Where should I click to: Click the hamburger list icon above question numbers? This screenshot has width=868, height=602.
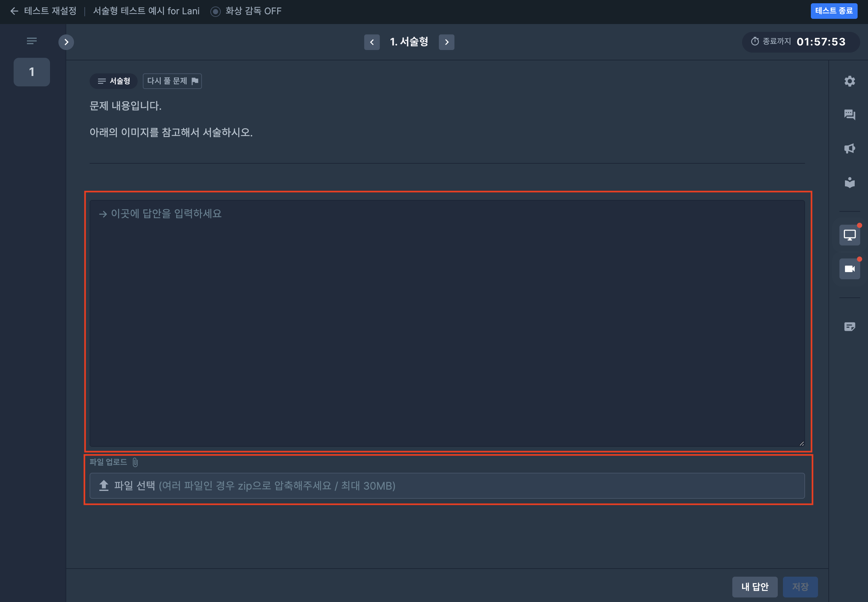[32, 41]
